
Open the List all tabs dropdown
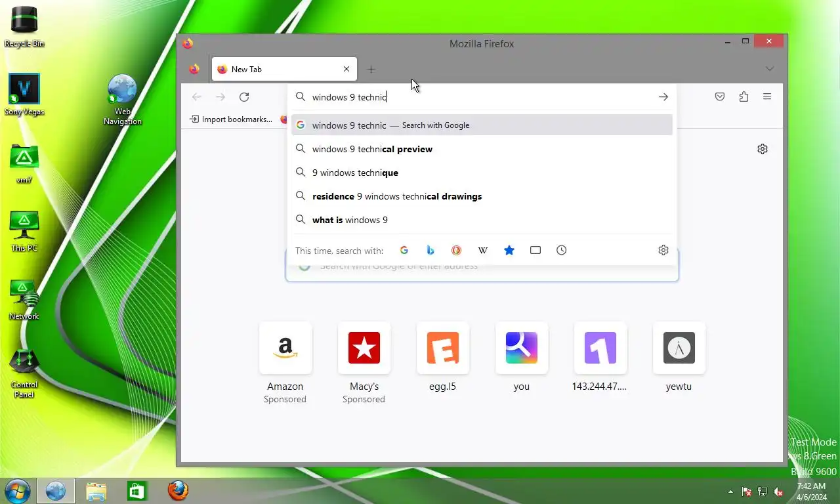[x=770, y=69]
